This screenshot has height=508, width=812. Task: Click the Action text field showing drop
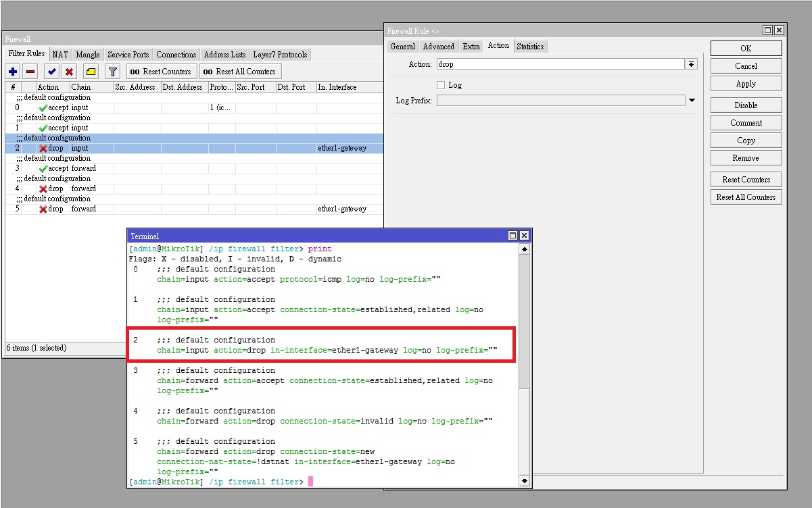tap(560, 64)
